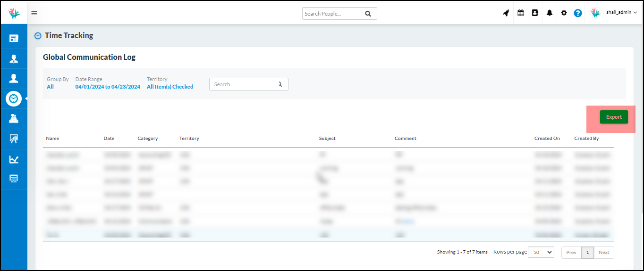
Task: Click the blue help question mark icon
Action: click(578, 13)
